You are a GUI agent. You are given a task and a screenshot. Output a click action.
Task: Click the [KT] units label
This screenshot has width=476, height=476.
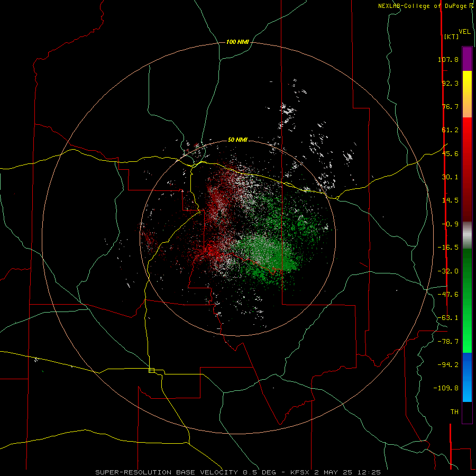pyautogui.click(x=451, y=36)
